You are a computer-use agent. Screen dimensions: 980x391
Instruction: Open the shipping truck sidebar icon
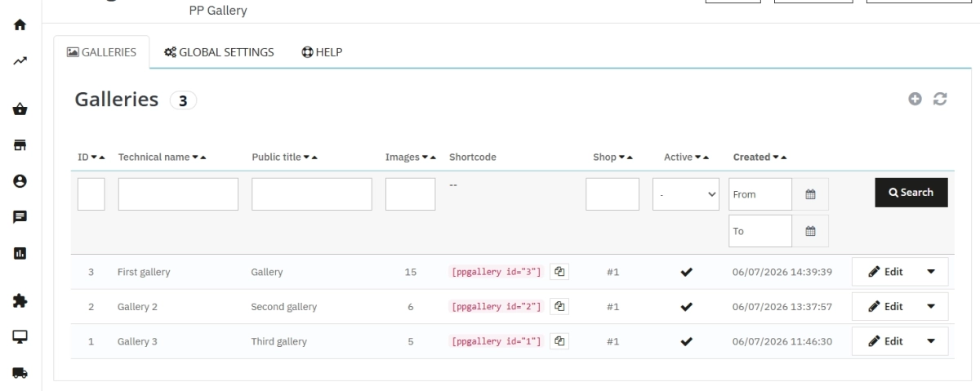[x=20, y=372]
